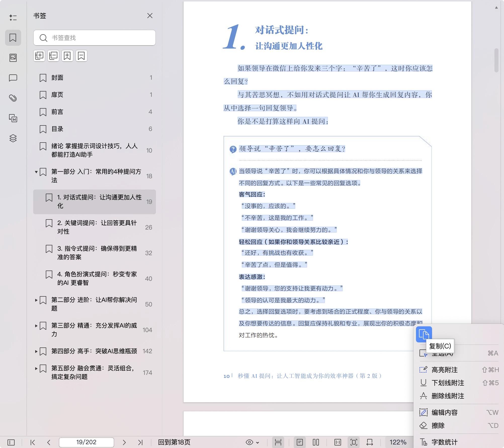The height and width of the screenshot is (448, 504).
Task: Open the thumbnails panel icon in sidebar
Action: pos(13,58)
